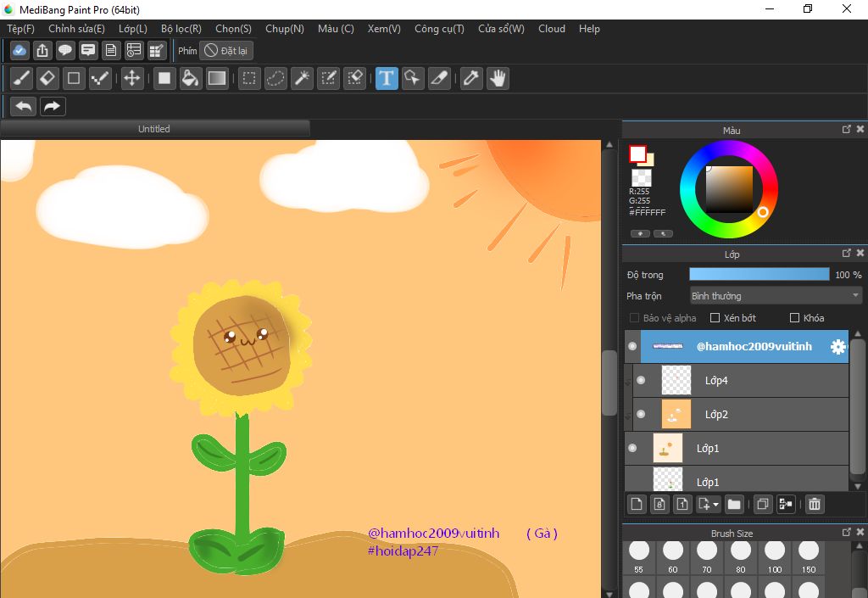Adjust the Độ trong opacity slider
Viewport: 868px width, 598px height.
[x=759, y=275]
